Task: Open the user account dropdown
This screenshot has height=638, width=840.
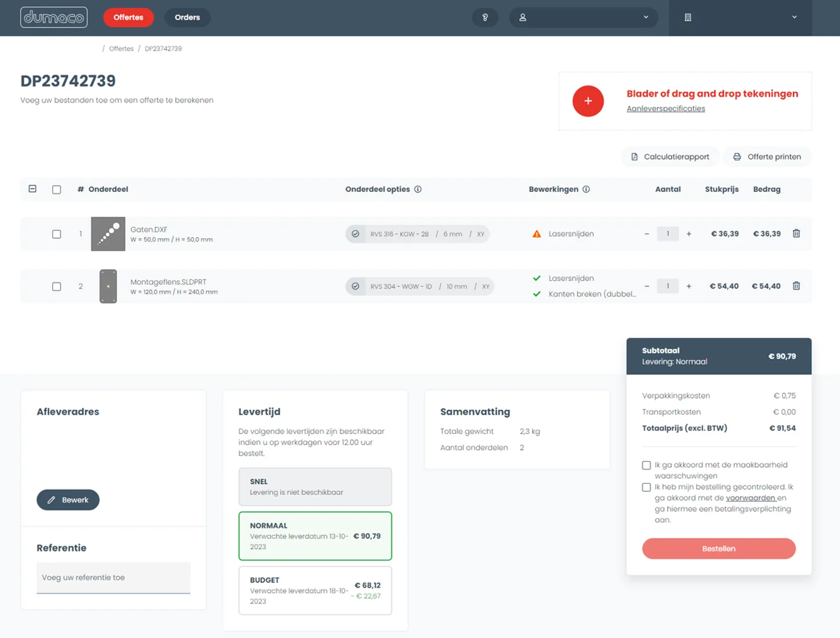Action: [x=583, y=18]
